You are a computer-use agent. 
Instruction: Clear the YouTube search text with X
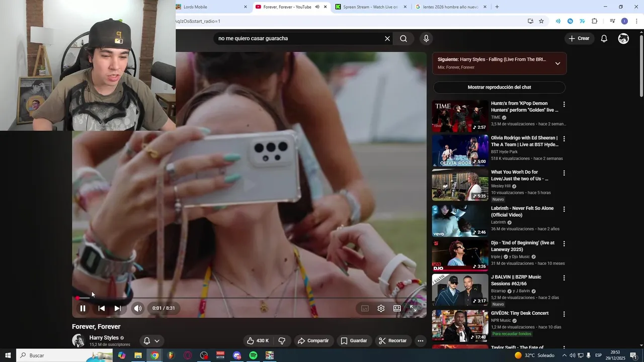coord(387,39)
